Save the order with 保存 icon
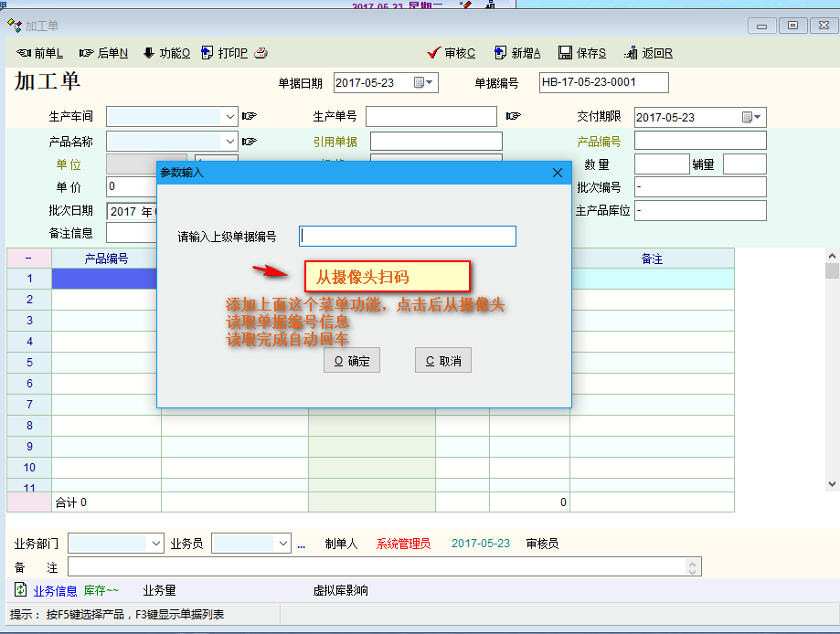The width and height of the screenshot is (840, 634). [582, 53]
